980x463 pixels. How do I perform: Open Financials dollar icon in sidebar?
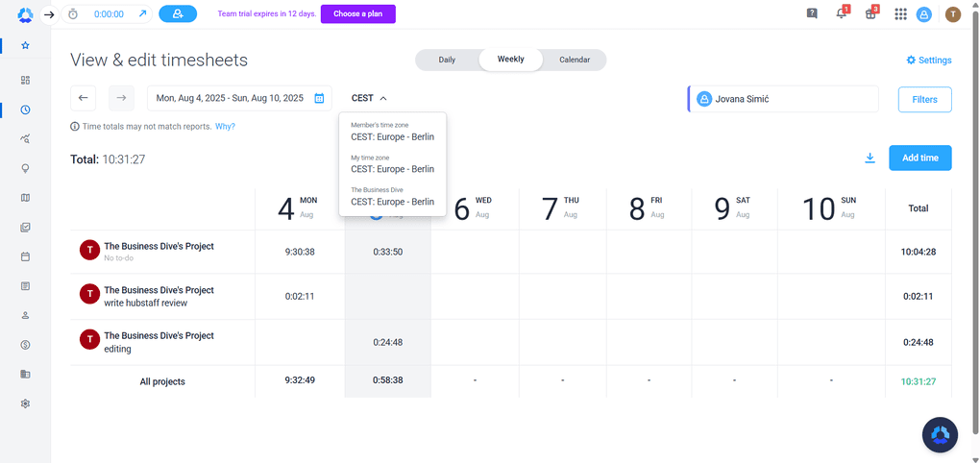25,345
